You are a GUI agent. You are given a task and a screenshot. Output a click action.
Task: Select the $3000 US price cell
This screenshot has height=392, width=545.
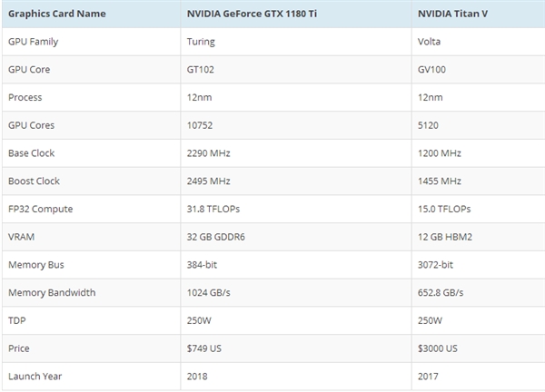pos(437,348)
